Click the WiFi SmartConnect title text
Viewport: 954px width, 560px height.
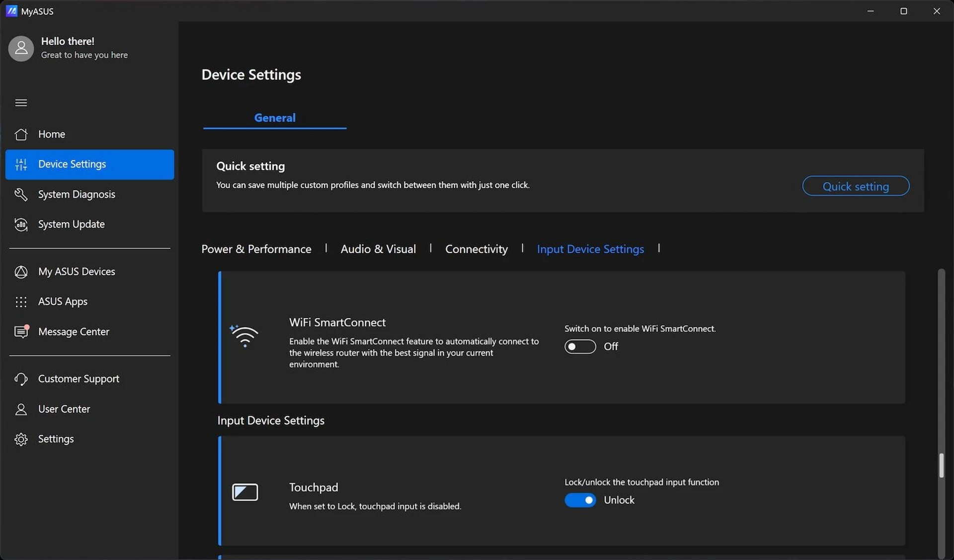[x=337, y=322]
